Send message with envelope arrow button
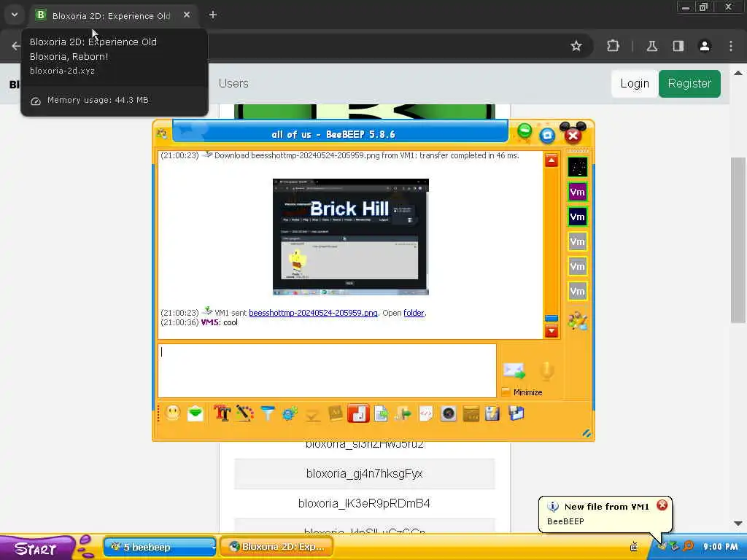This screenshot has width=747, height=560. (514, 370)
